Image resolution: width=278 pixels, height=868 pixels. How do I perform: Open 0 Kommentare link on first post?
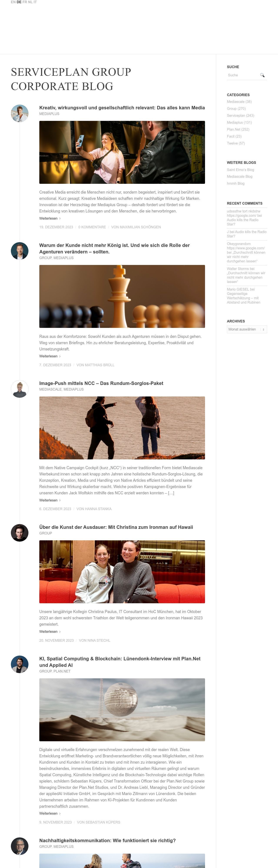[x=92, y=227]
